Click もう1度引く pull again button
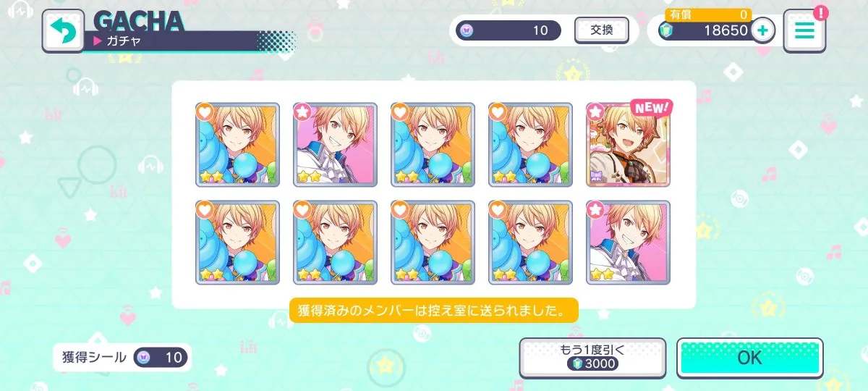The width and height of the screenshot is (868, 391). point(592,357)
